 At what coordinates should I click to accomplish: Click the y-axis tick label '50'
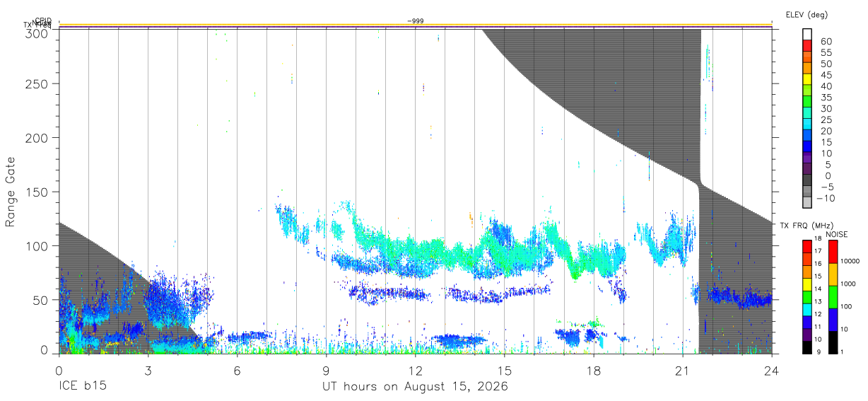(x=42, y=300)
